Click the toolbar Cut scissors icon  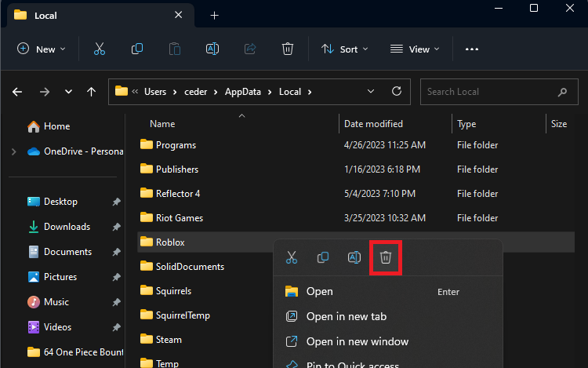click(100, 49)
